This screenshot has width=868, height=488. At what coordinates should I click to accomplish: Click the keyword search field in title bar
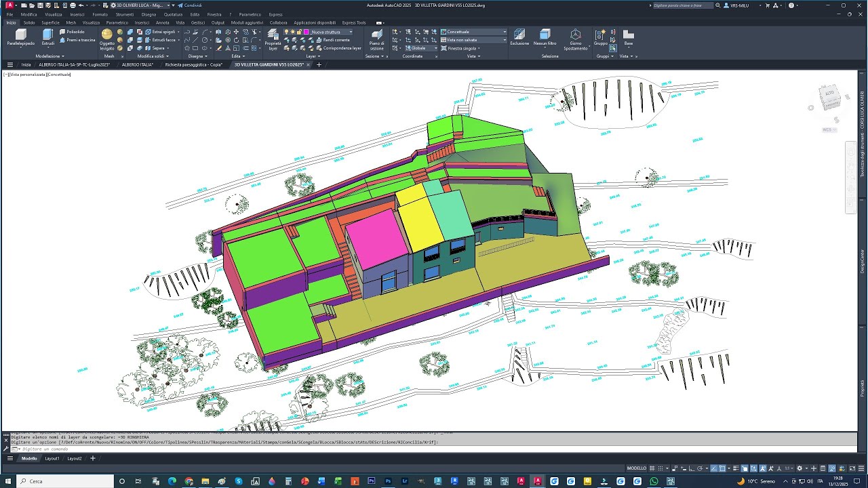683,5
